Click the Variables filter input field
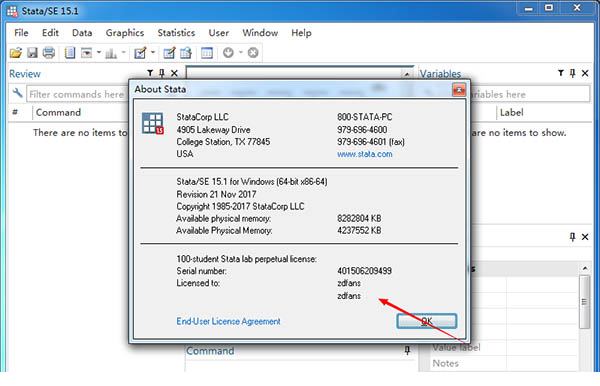Image resolution: width=600 pixels, height=386 pixels. pyautogui.click(x=530, y=94)
